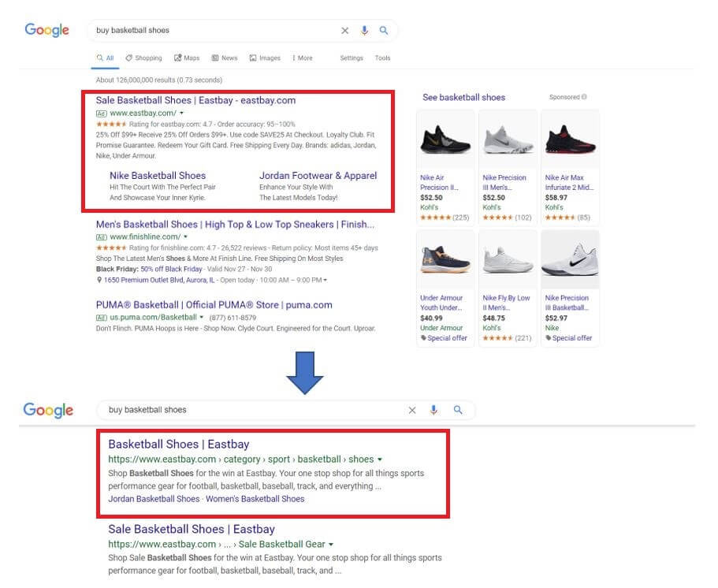718x588 pixels.
Task: Click microphone icon in bottom search bar
Action: 433,410
